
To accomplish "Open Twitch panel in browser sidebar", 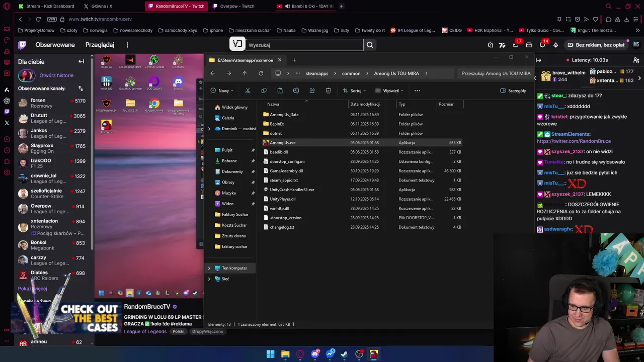I will [x=7, y=112].
